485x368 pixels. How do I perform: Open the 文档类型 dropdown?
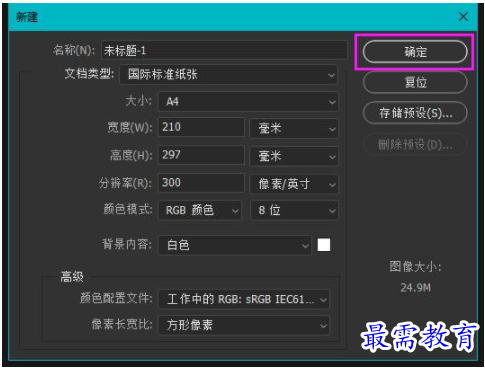(229, 74)
